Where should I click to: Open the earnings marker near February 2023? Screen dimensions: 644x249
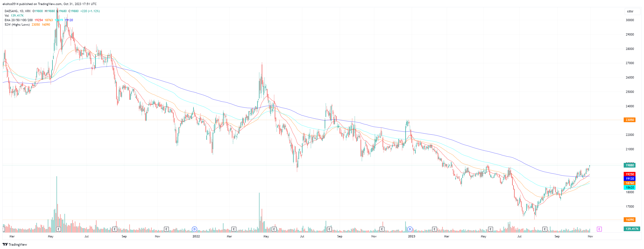pyautogui.click(x=434, y=229)
